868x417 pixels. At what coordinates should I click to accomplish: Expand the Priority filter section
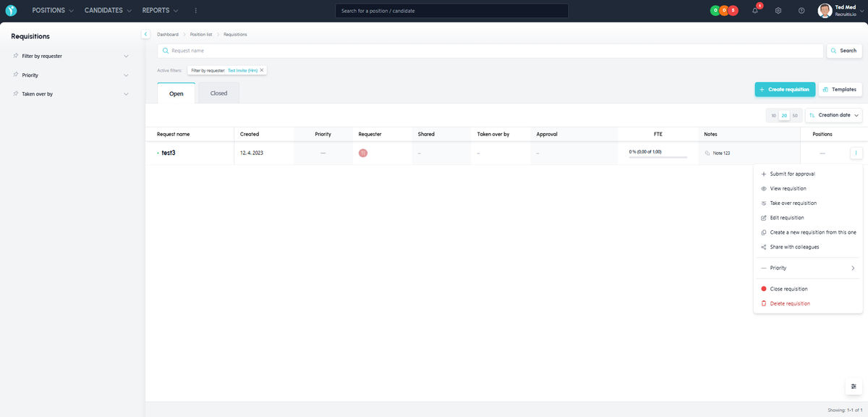pos(126,75)
